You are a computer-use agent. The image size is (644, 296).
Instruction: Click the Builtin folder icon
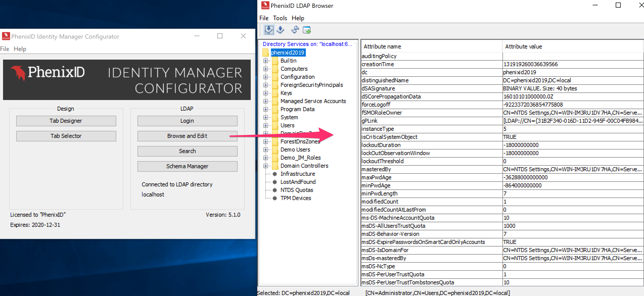(x=275, y=61)
